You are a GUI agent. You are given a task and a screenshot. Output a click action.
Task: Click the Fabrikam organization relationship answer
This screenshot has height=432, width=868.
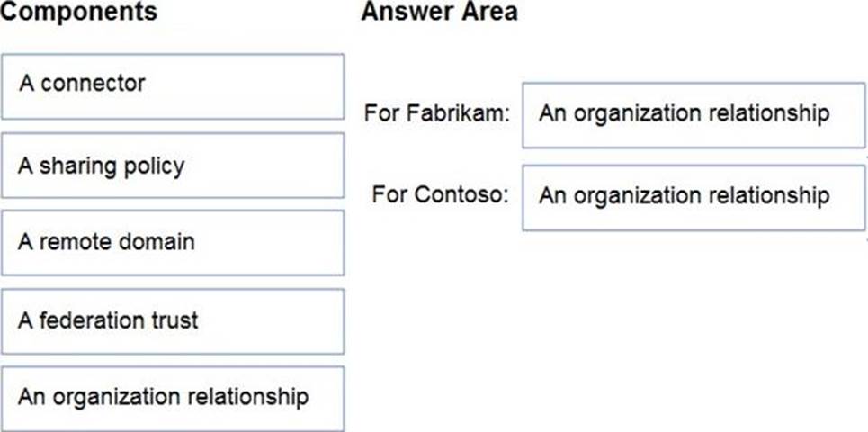693,114
